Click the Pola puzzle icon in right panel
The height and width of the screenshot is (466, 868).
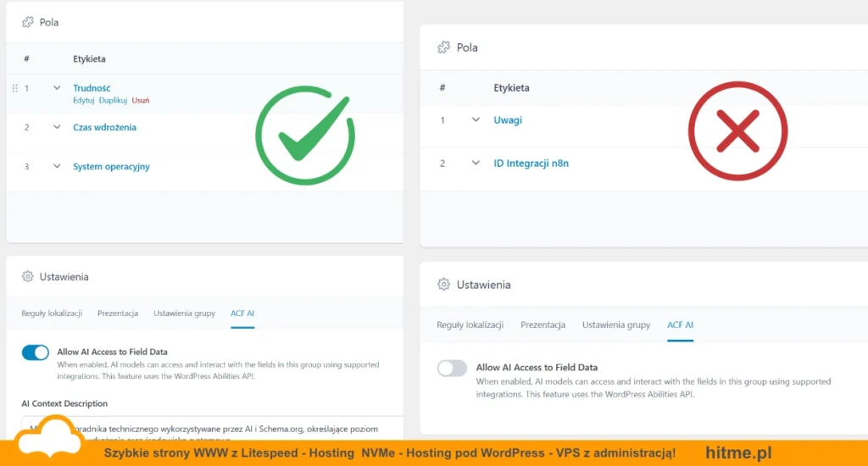click(443, 47)
